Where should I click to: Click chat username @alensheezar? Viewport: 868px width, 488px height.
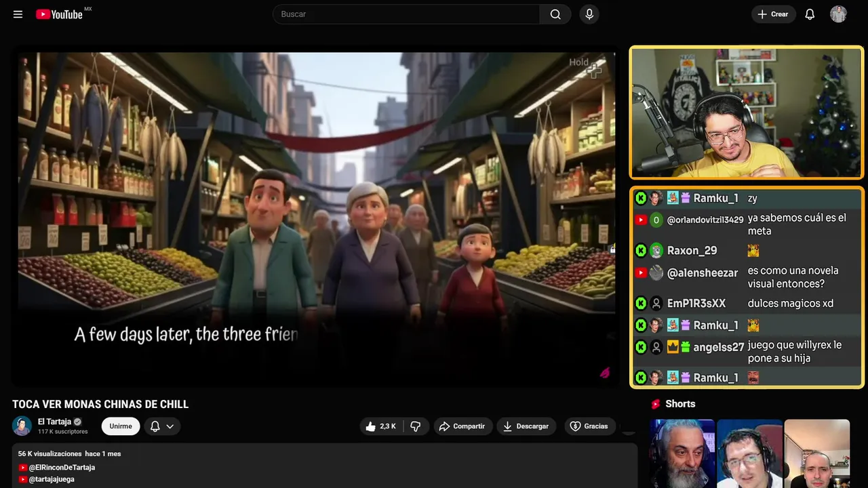coord(703,273)
